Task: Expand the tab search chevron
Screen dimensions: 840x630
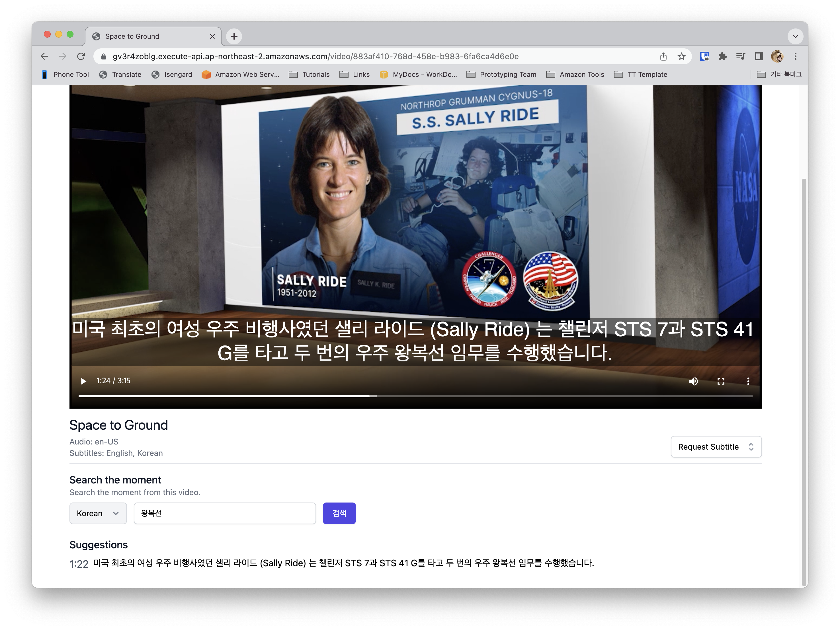Action: tap(795, 36)
